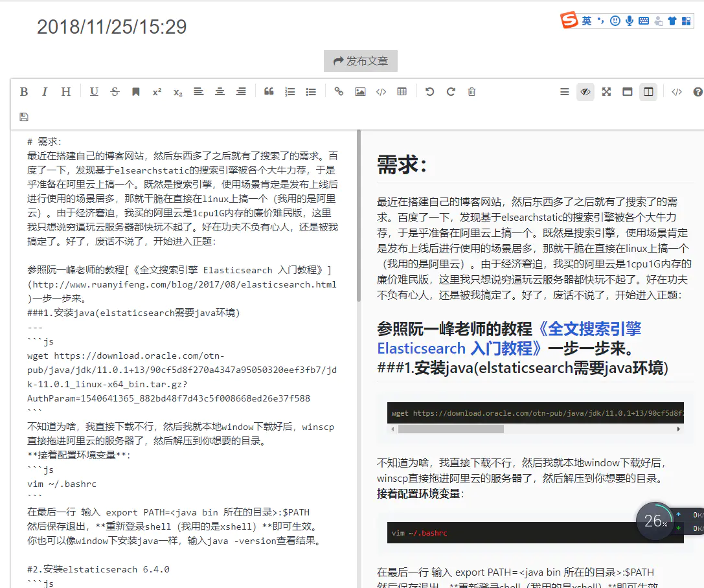The height and width of the screenshot is (588, 704).
Task: Redo the last edit
Action: [x=451, y=92]
